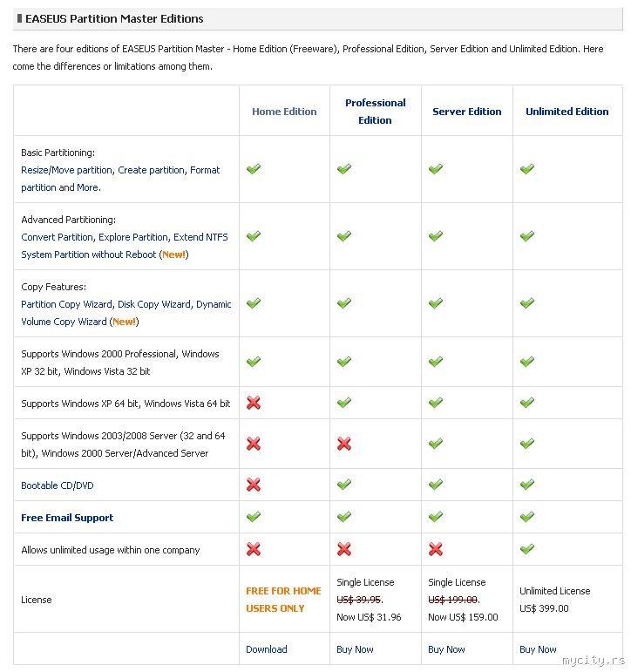Click Buy Now under Server Edition
631x672 pixels.
pos(446,649)
